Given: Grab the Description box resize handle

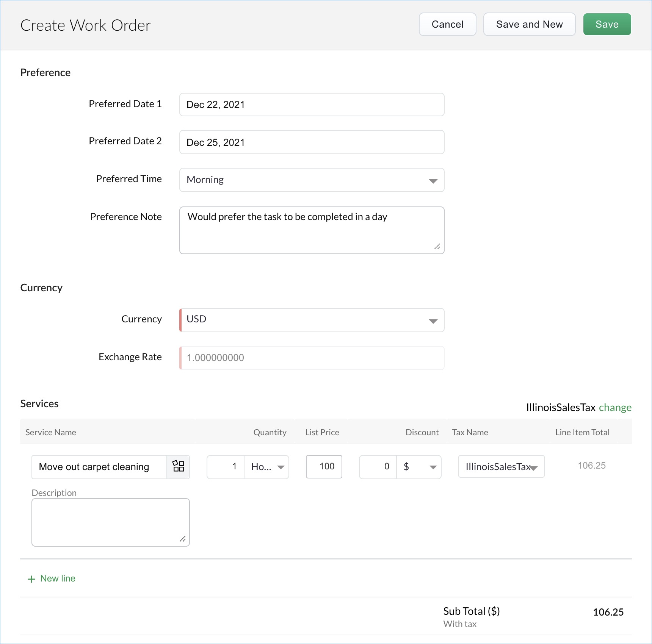Looking at the screenshot, I should 182,539.
